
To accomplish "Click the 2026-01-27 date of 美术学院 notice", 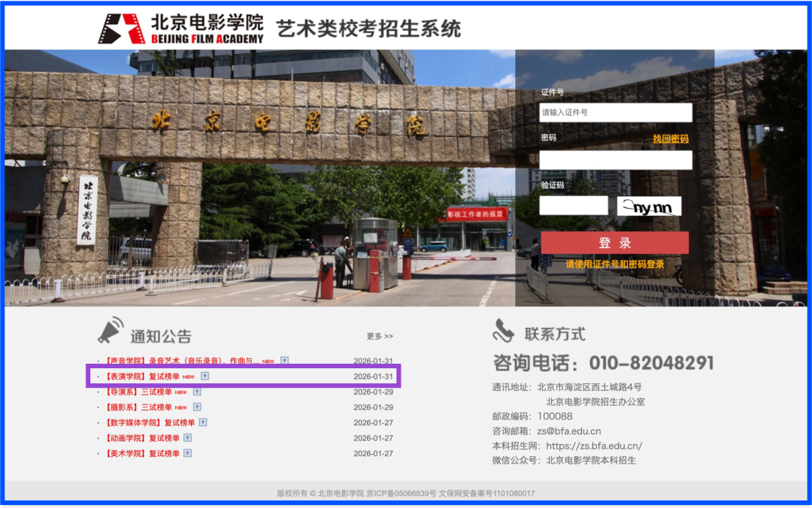I will point(374,453).
